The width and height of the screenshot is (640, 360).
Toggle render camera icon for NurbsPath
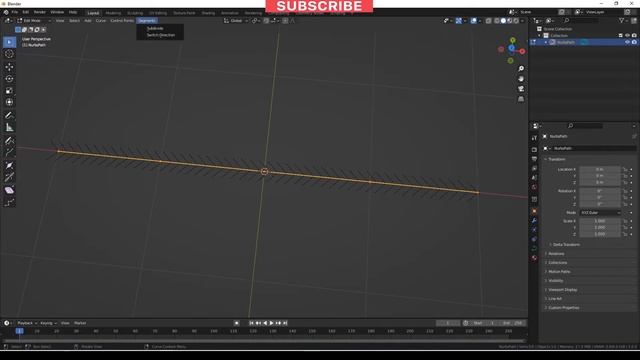[x=634, y=42]
